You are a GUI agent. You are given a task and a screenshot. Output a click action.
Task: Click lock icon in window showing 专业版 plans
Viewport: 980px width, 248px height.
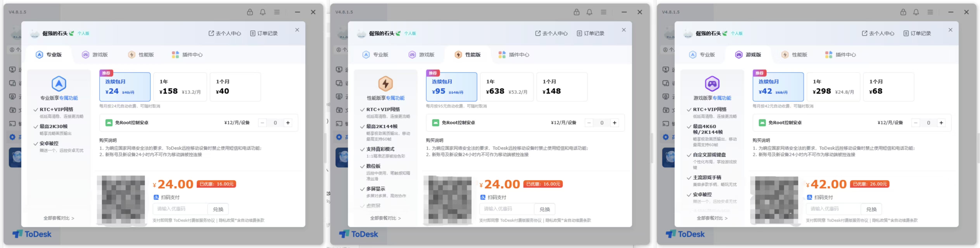tap(250, 12)
